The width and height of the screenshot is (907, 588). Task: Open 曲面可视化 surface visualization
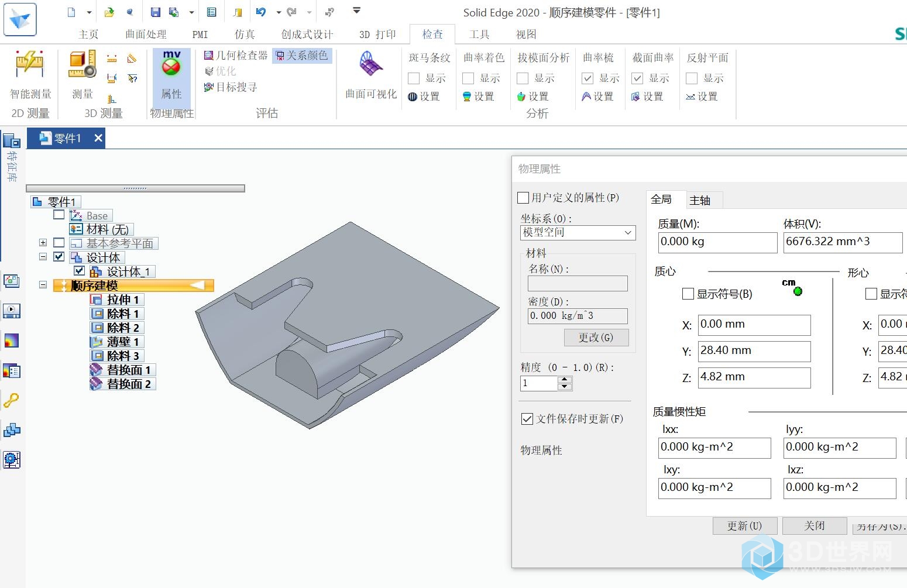coord(371,75)
